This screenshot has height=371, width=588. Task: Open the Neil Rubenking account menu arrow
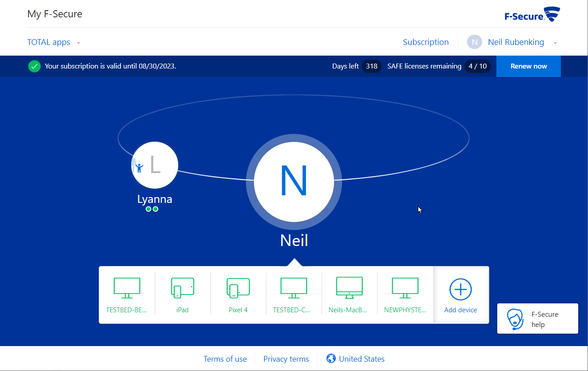[x=555, y=43]
